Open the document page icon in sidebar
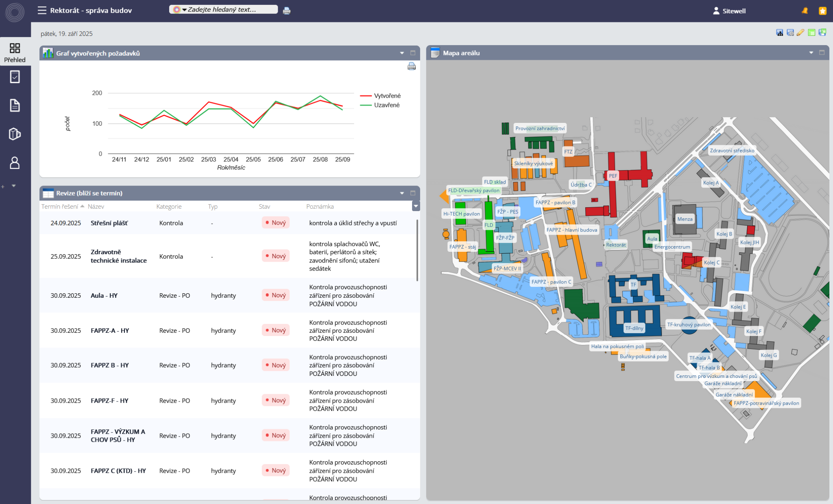 (x=15, y=105)
